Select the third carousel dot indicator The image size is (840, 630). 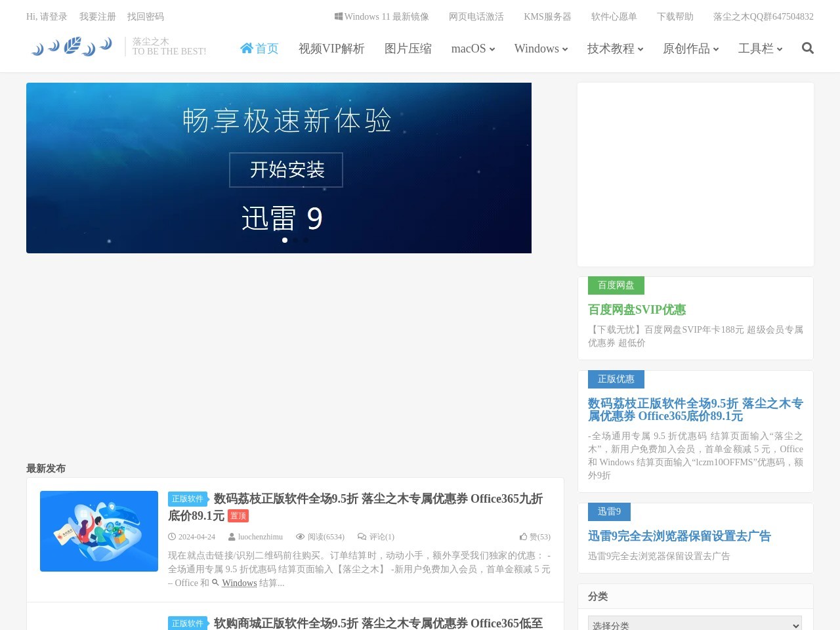point(306,240)
